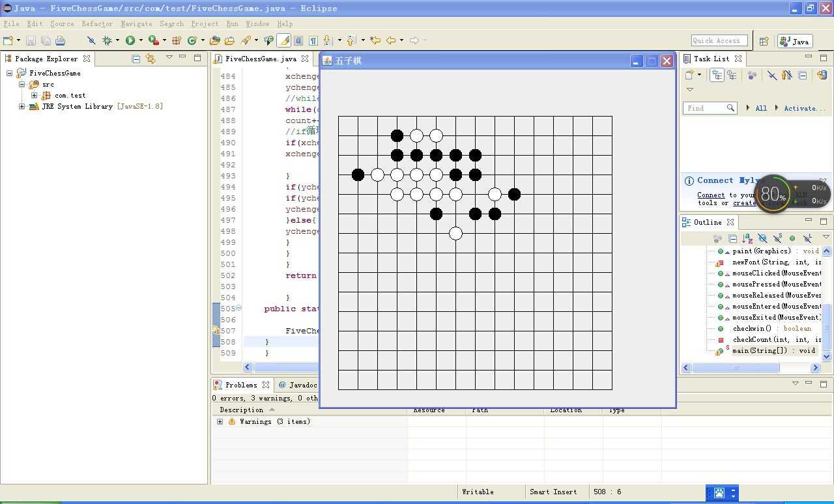Click the Back navigation arrow
The width and height of the screenshot is (834, 504).
(x=391, y=40)
